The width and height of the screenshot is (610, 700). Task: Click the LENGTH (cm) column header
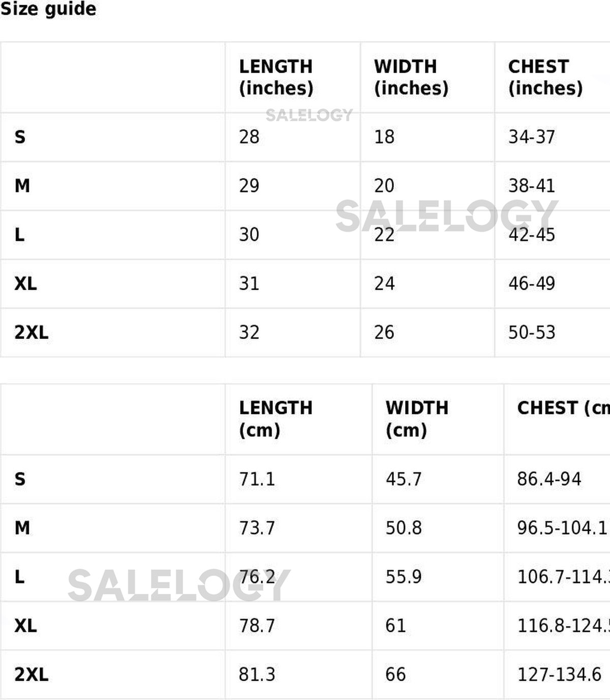click(x=276, y=419)
